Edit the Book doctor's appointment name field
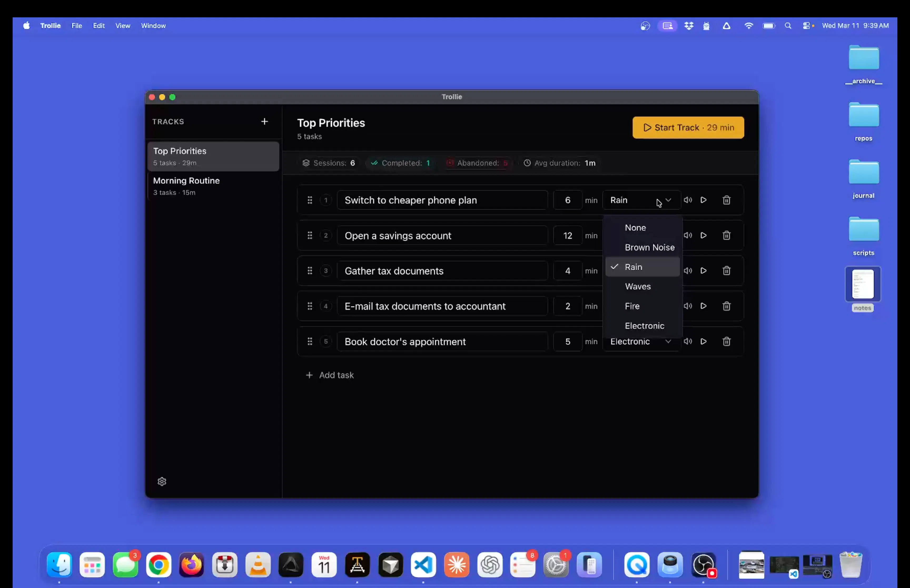910x588 pixels. tap(442, 341)
